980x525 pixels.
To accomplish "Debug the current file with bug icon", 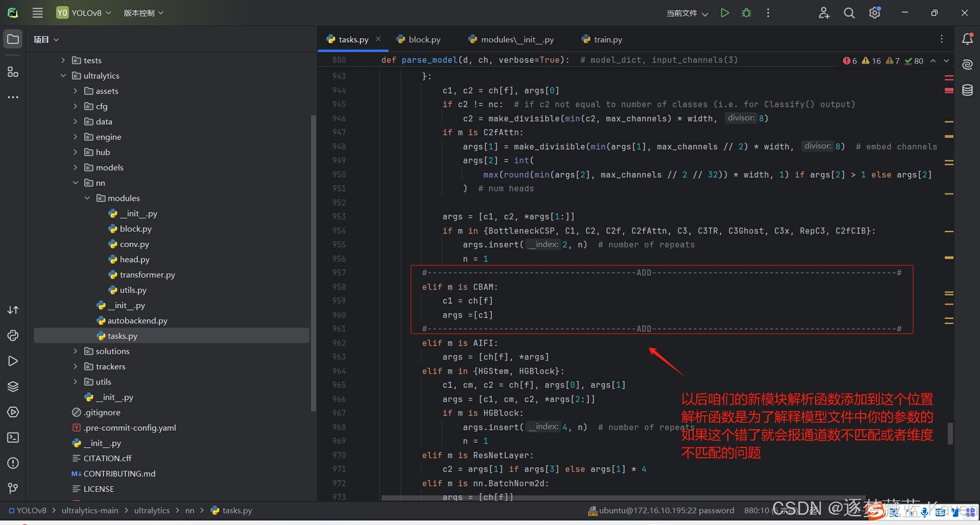I will 746,13.
